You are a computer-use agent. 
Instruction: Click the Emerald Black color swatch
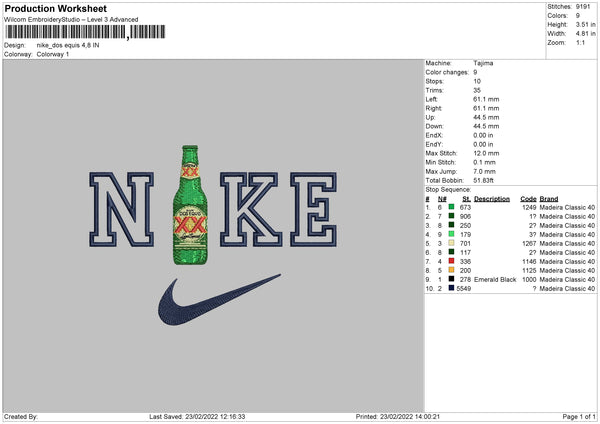click(452, 279)
